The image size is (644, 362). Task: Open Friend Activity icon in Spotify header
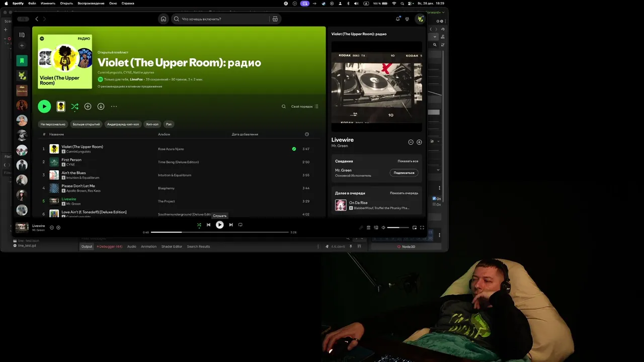(407, 19)
